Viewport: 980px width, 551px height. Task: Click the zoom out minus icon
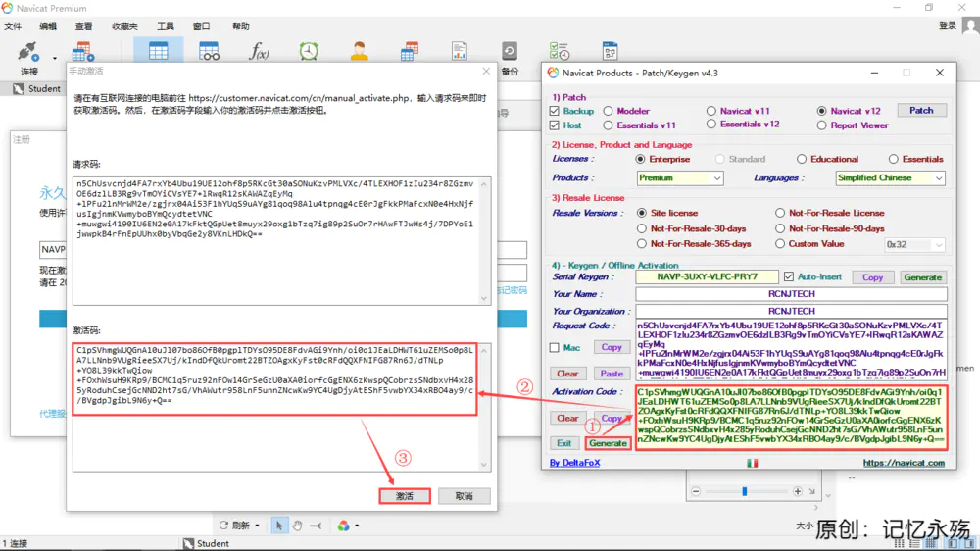tap(696, 491)
